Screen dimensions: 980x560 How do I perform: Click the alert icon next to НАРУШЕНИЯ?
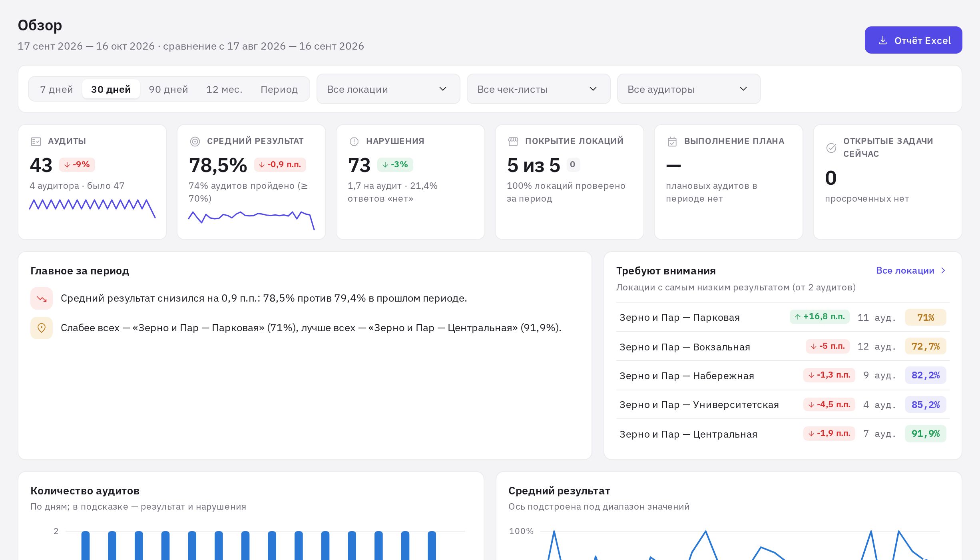[354, 141]
